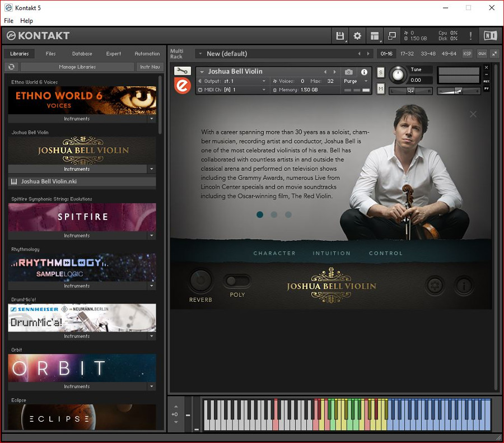The image size is (504, 443).
Task: Click the snapshot camera icon
Action: [x=349, y=72]
